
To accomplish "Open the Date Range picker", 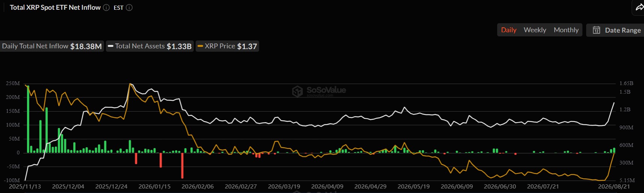I will [x=615, y=30].
